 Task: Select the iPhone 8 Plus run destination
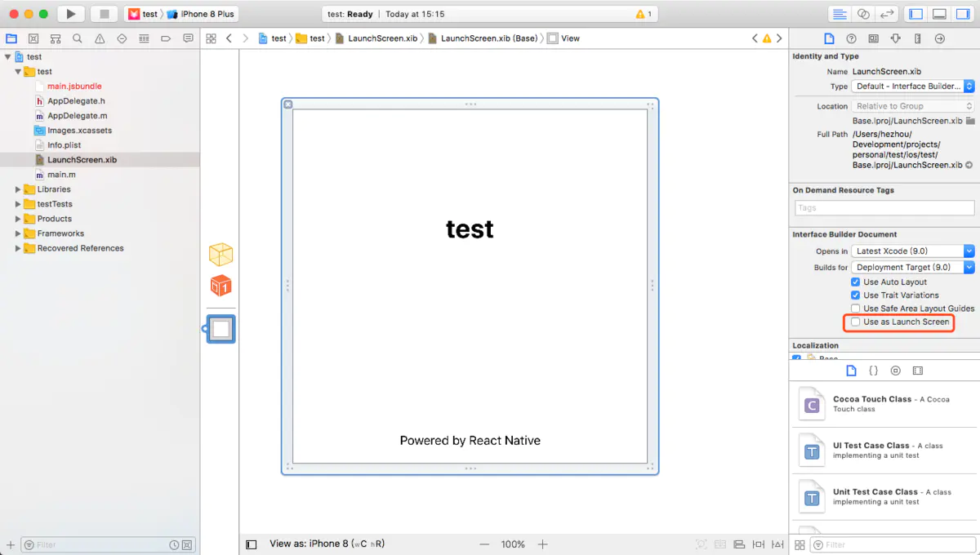coord(201,14)
